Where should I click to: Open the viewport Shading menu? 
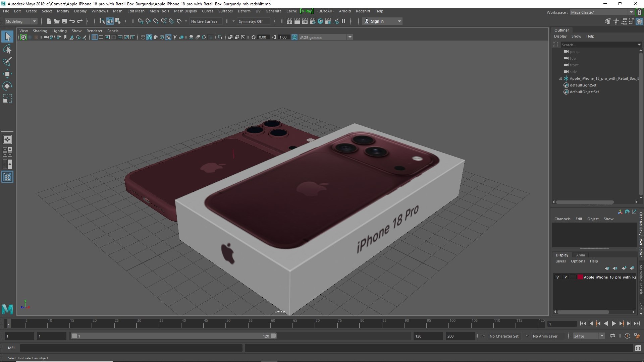[40, 31]
